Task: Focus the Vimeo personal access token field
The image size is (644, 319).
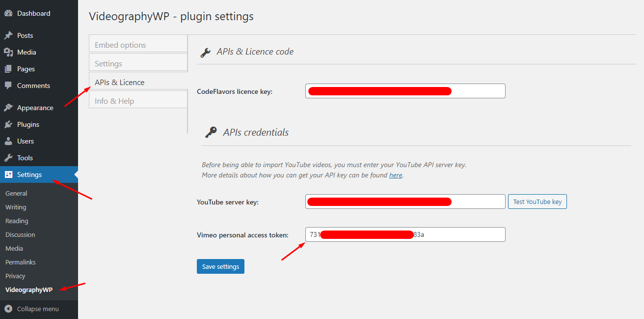Action: (405, 234)
